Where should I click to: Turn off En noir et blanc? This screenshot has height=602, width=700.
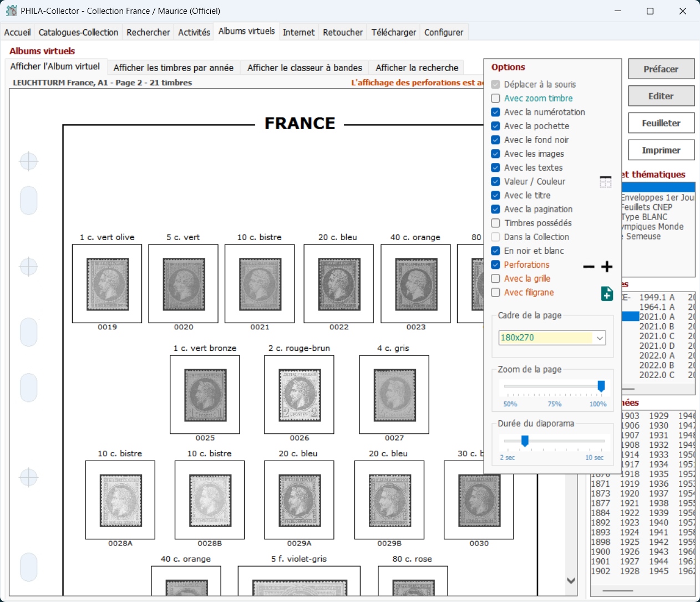click(x=496, y=251)
